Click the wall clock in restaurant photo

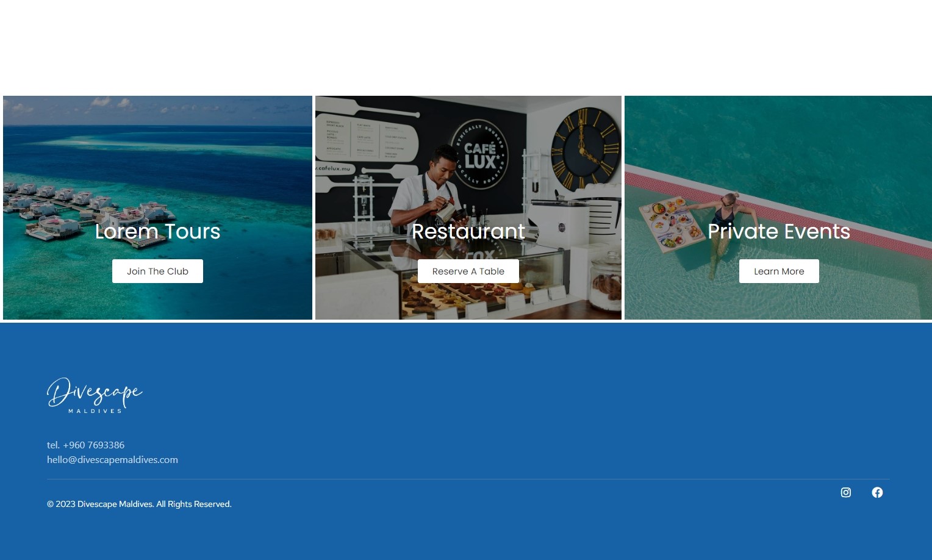[586, 148]
